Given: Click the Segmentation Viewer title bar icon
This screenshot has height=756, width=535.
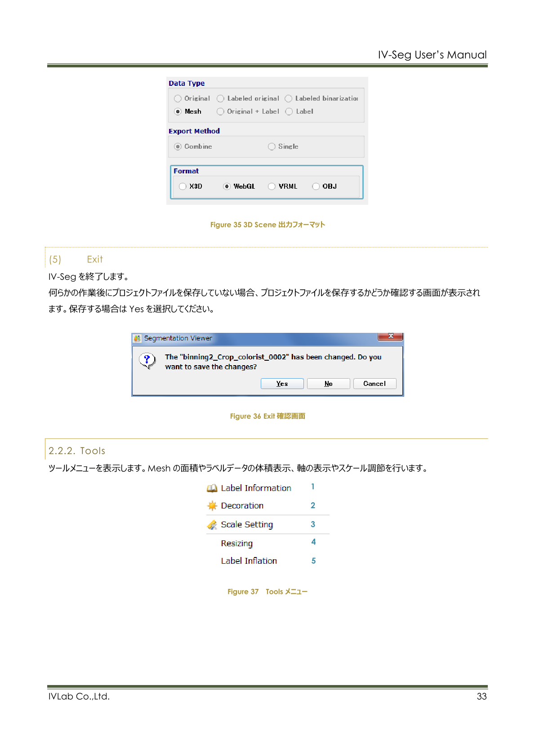Looking at the screenshot, I should point(138,338).
